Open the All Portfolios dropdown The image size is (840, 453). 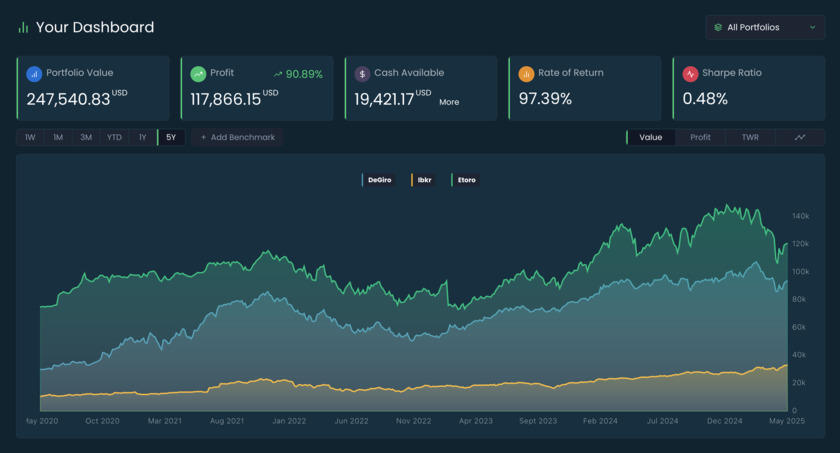point(765,27)
